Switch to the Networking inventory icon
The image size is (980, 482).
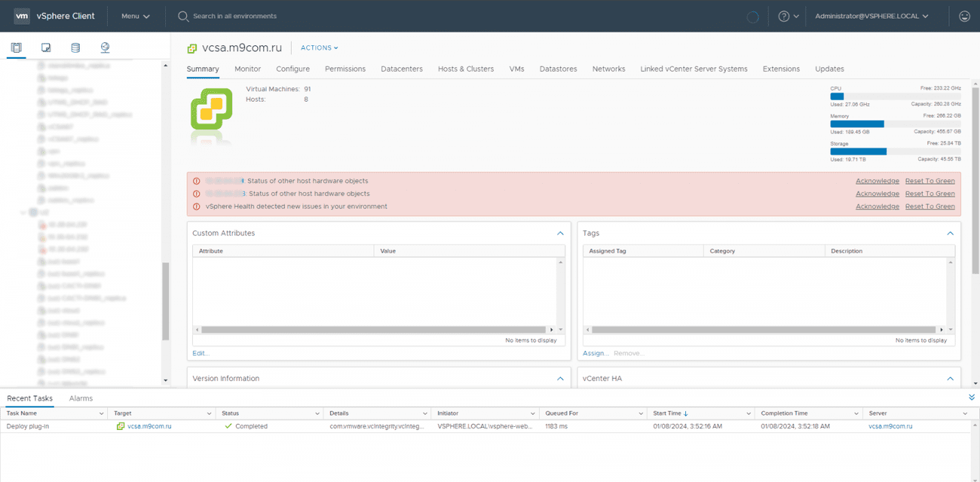coord(105,47)
